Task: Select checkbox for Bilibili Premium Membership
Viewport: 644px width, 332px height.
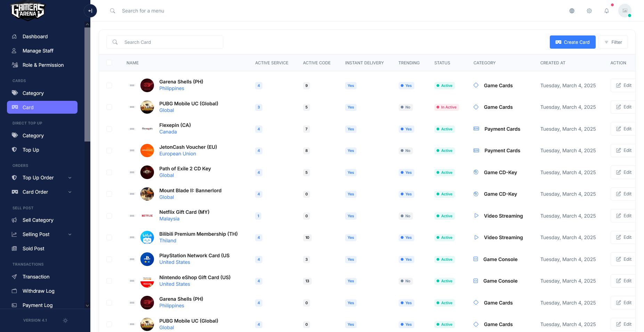Action: (109, 237)
